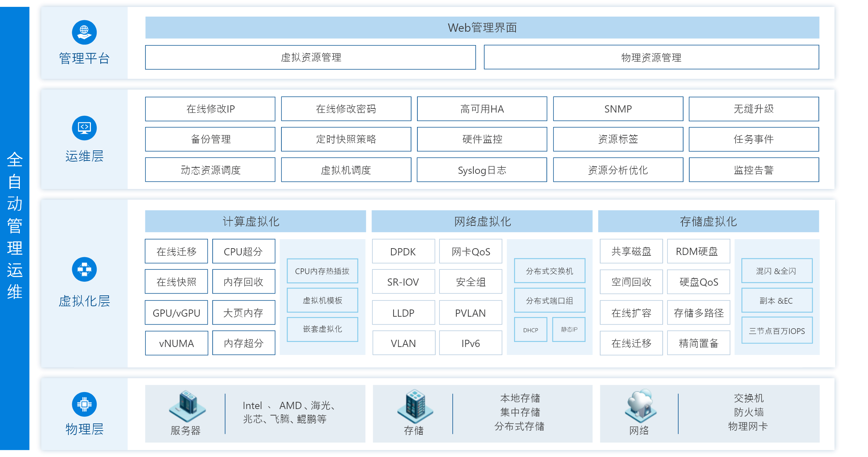This screenshot has width=868, height=457.
Task: Choose the GPU/vGPU feature box
Action: [176, 313]
